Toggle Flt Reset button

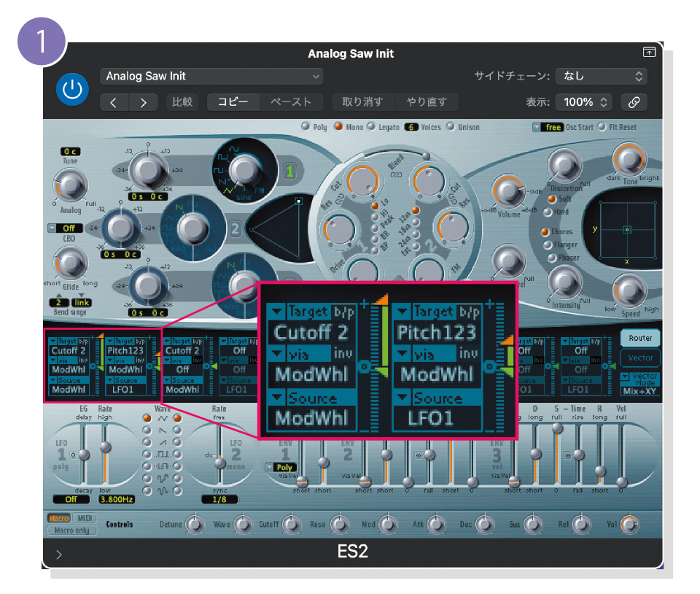coord(602,127)
